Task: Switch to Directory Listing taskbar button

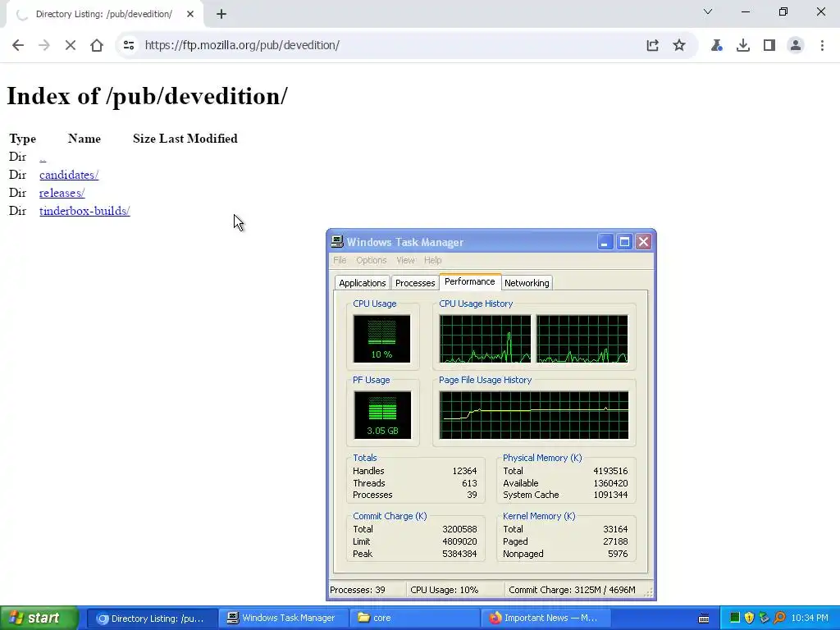Action: click(152, 619)
